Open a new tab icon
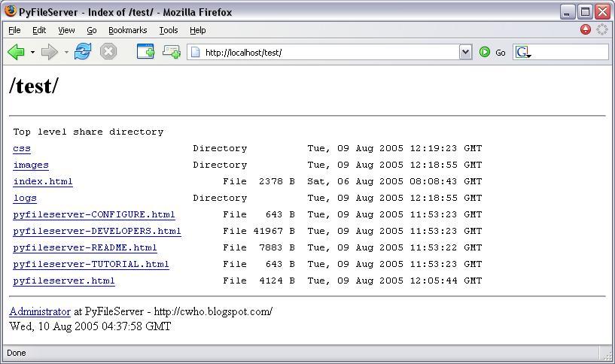This screenshot has width=615, height=364. pos(172,51)
